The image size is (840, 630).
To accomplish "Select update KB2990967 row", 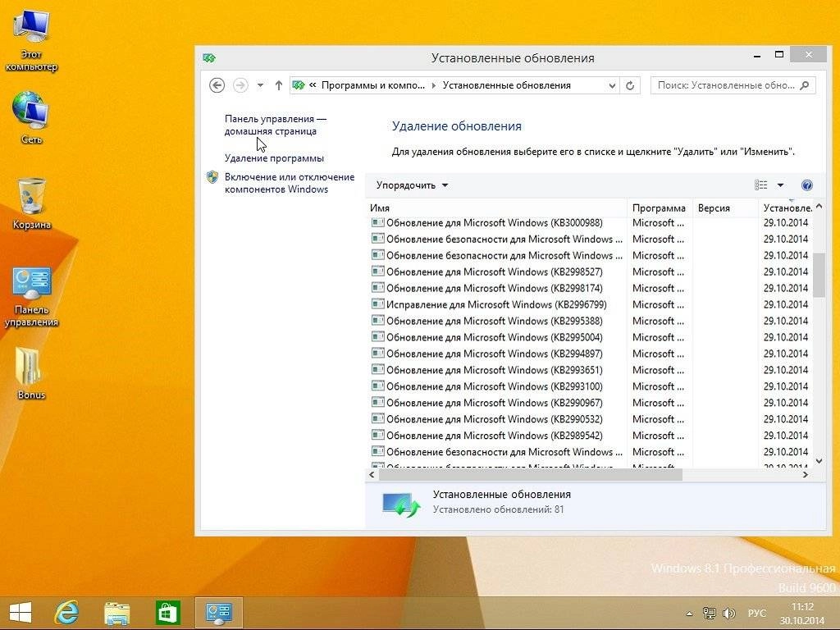I will point(591,402).
